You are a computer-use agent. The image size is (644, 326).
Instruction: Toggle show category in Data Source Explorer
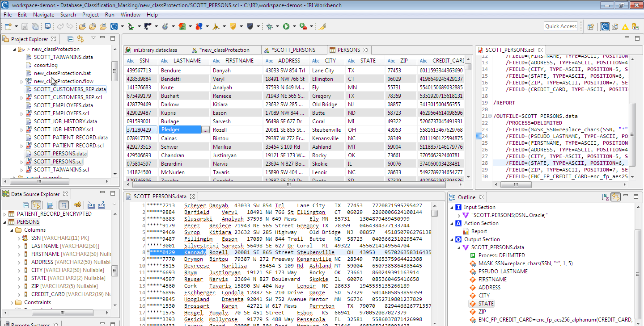[63, 204]
